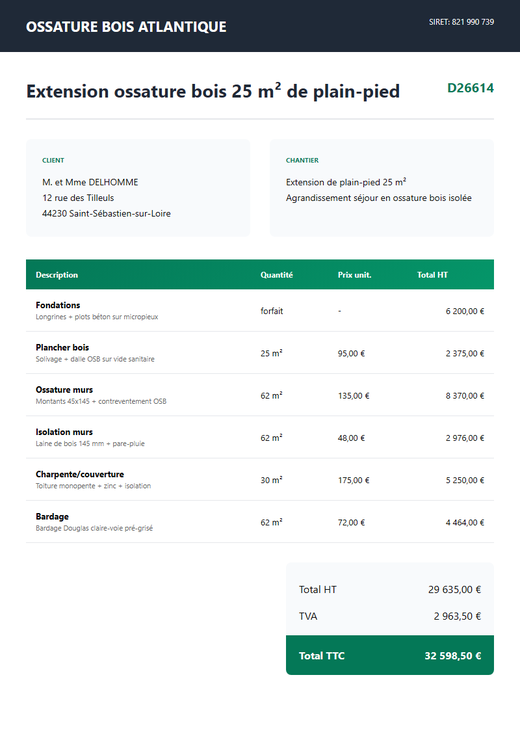
Task: Select the Total HT summary value 29 635,00 €
Action: (x=454, y=589)
